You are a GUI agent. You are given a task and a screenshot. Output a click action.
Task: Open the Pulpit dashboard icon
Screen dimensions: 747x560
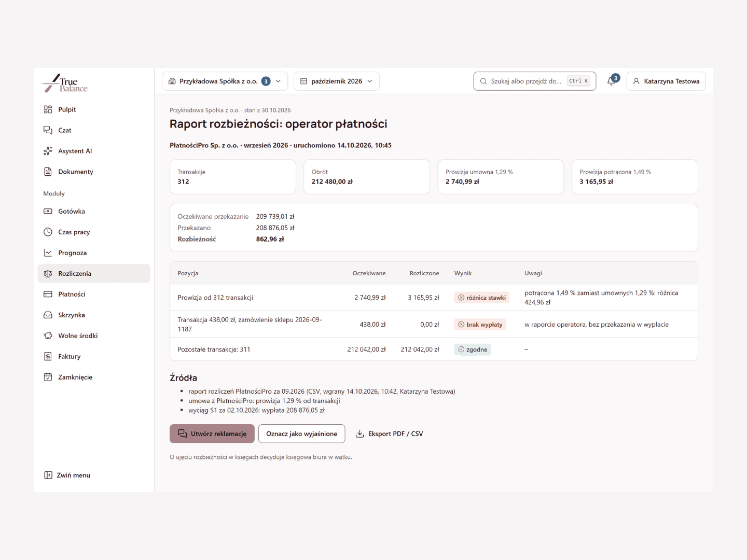click(48, 109)
